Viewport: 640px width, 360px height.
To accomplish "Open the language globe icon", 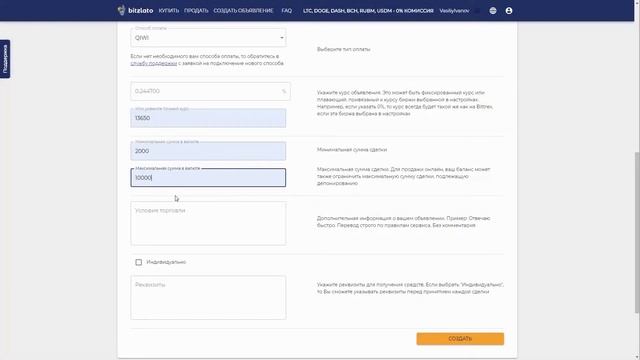I will pyautogui.click(x=493, y=11).
